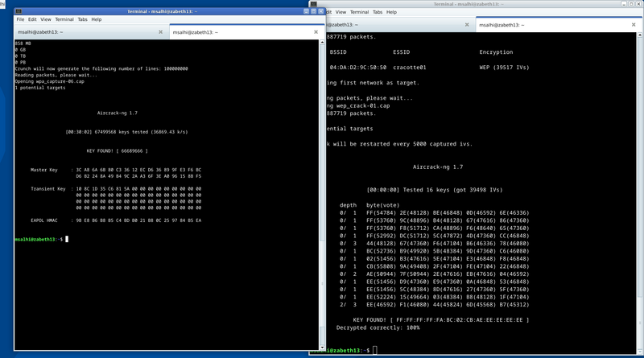
Task: Click keys tested status line in left terminal
Action: 126,132
